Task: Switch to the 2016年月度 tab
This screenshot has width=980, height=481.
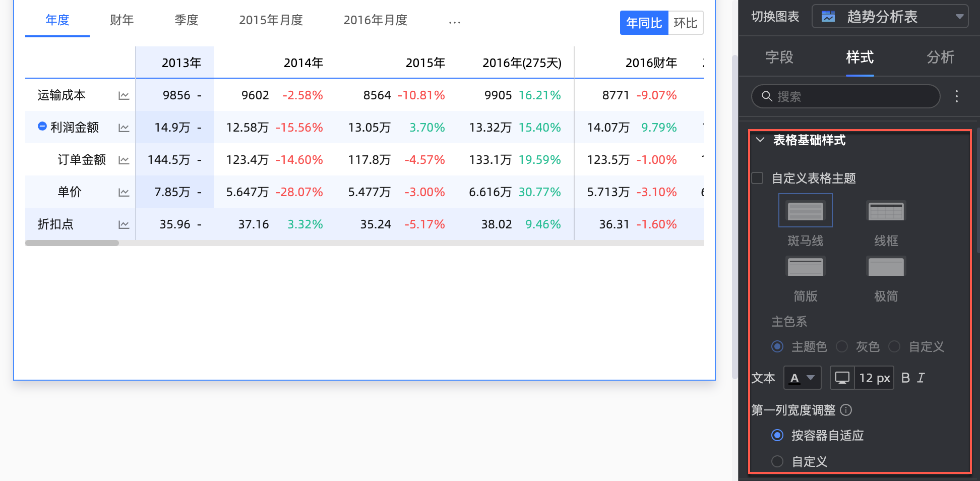Action: pos(376,20)
